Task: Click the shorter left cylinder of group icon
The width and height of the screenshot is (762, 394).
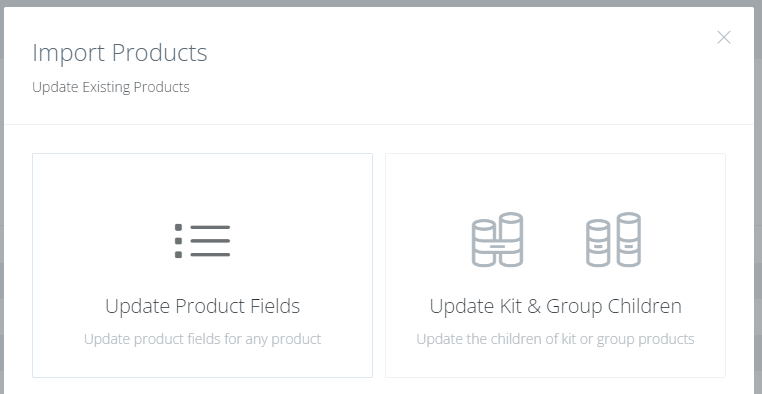Action: click(x=598, y=243)
